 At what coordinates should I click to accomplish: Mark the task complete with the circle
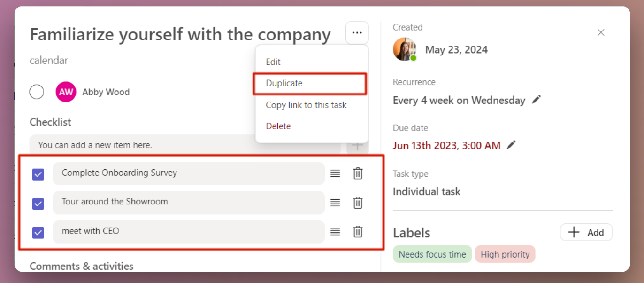pyautogui.click(x=37, y=92)
